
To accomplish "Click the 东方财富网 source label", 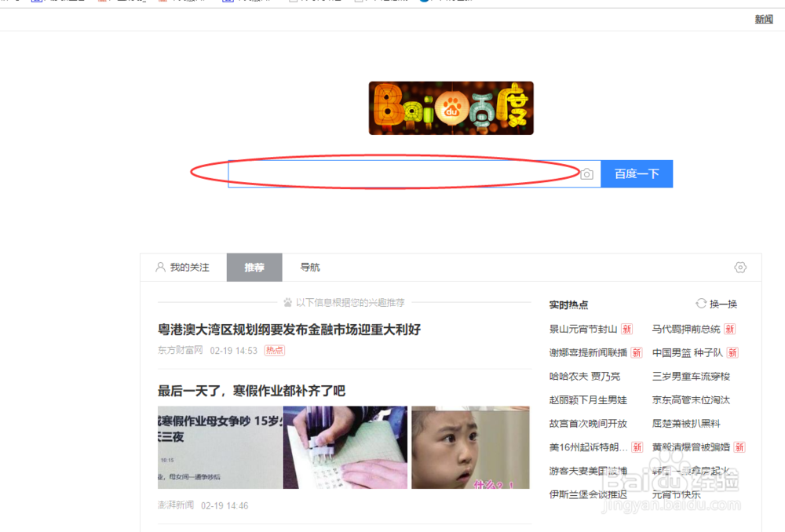I will 181,350.
